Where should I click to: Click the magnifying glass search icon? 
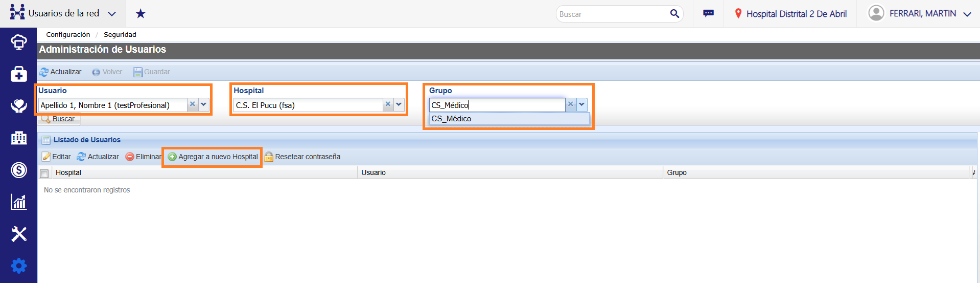[x=674, y=14]
